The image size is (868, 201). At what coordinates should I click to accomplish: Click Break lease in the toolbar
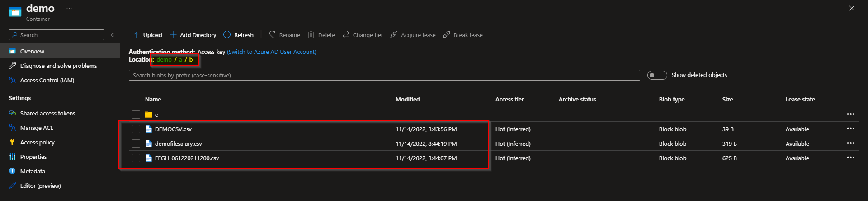pyautogui.click(x=463, y=35)
